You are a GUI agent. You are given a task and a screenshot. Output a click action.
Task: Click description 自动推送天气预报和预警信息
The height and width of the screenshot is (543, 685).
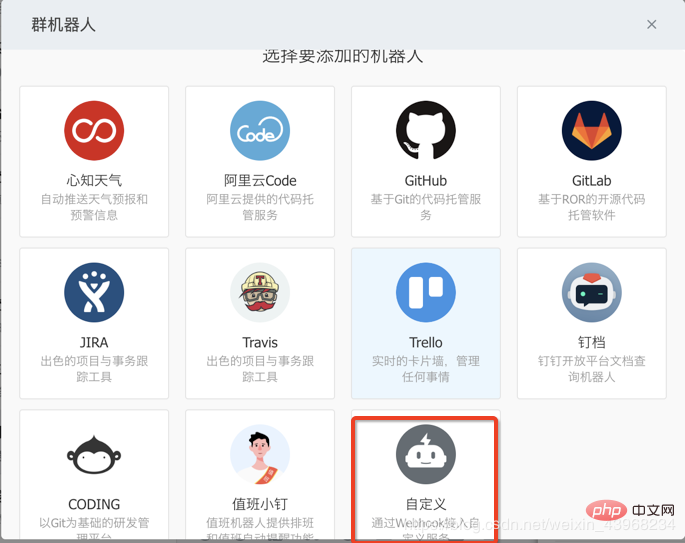tap(94, 207)
